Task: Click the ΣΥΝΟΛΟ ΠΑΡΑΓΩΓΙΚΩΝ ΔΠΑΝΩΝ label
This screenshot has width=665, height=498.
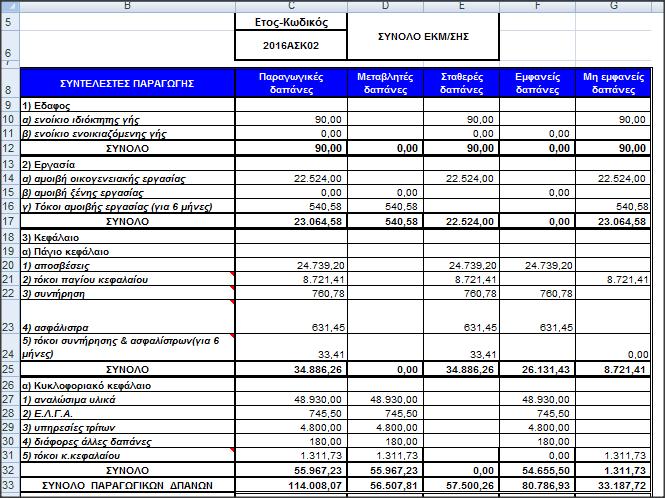Action: (x=127, y=485)
